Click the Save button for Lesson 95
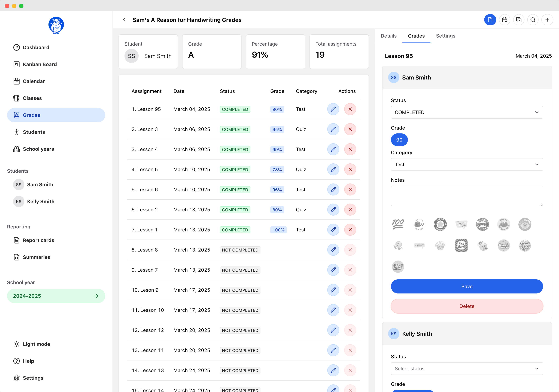 (x=466, y=286)
